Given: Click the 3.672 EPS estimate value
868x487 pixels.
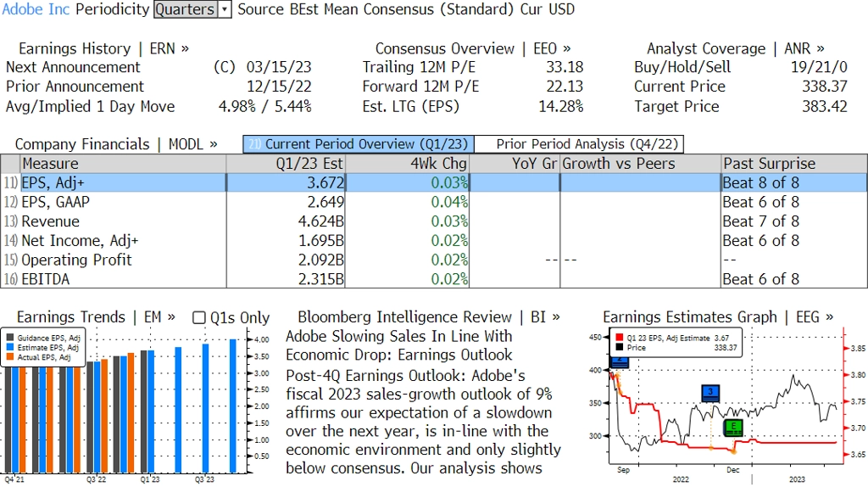Looking at the screenshot, I should [x=325, y=182].
